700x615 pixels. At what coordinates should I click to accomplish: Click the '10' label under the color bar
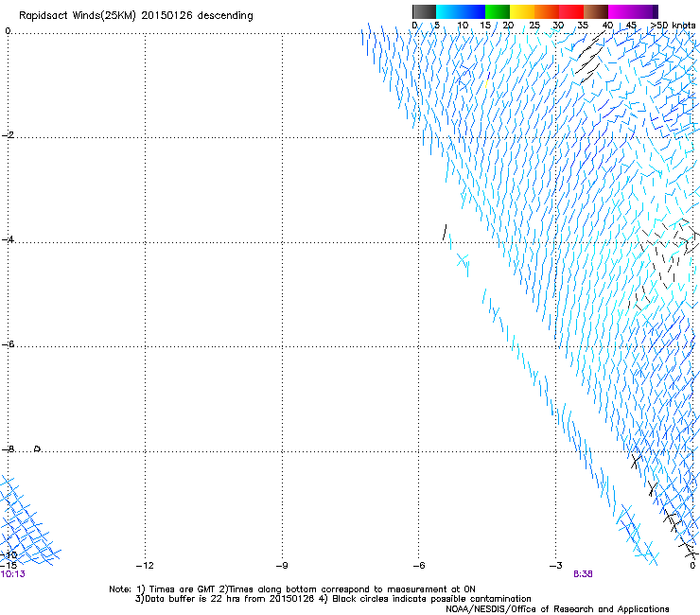463,26
